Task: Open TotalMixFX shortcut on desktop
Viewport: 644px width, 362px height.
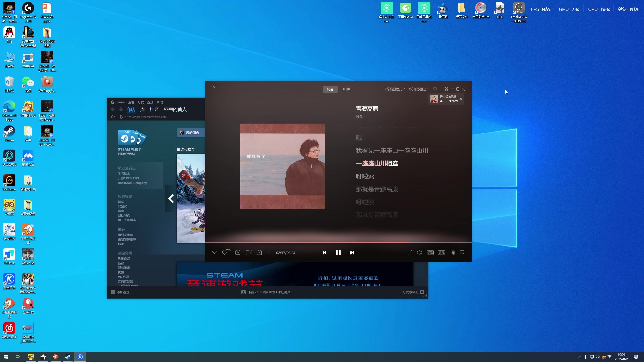Action: point(518,12)
